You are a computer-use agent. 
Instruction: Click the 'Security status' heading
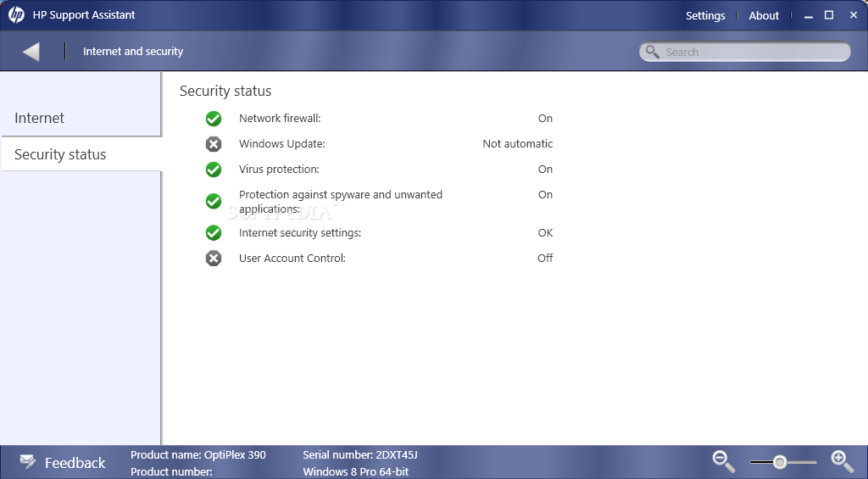(225, 91)
